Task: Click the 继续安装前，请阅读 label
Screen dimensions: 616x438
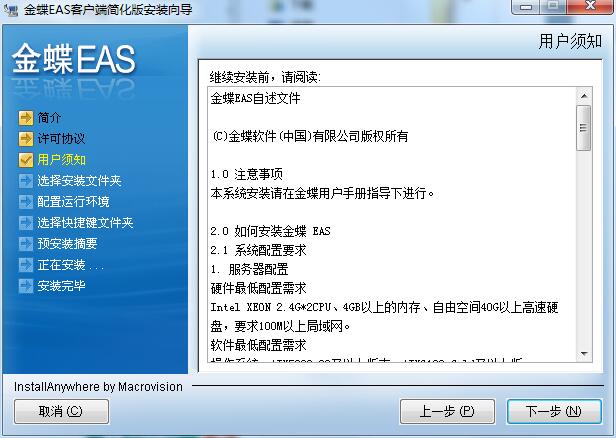Action: pos(265,77)
